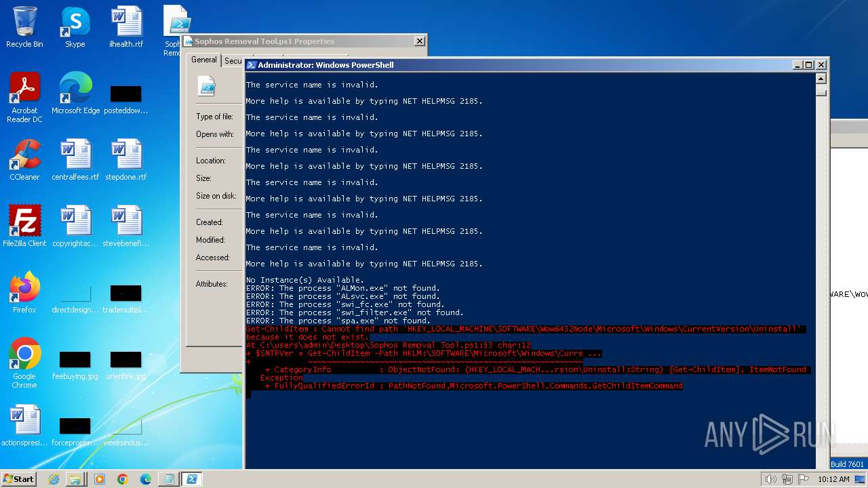
Task: Switch to the PowerShell taskbar button
Action: point(192,479)
